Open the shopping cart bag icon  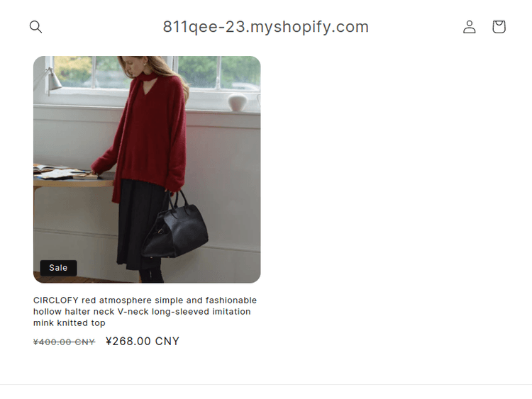tap(499, 27)
